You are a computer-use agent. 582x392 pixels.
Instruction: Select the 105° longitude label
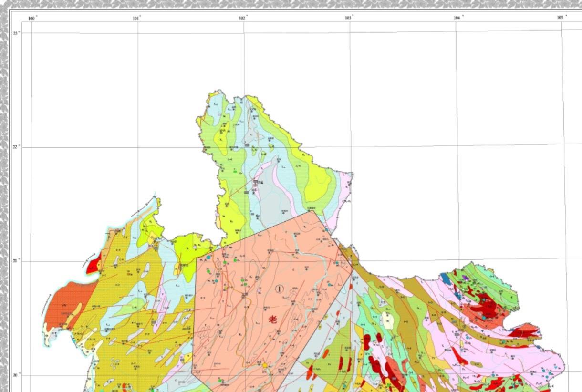pos(561,17)
